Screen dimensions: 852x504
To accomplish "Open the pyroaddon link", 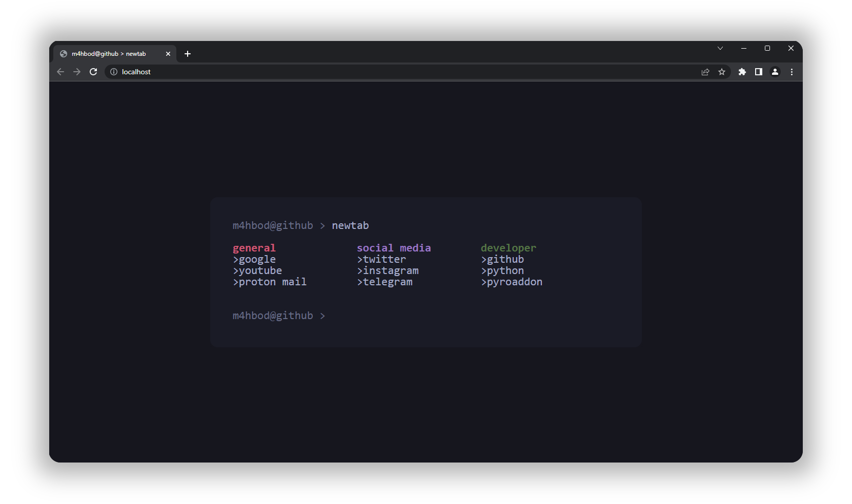I will tap(512, 282).
